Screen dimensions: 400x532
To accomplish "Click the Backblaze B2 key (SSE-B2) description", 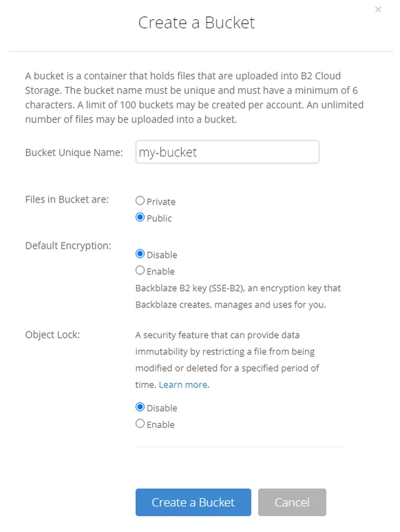I will click(238, 296).
